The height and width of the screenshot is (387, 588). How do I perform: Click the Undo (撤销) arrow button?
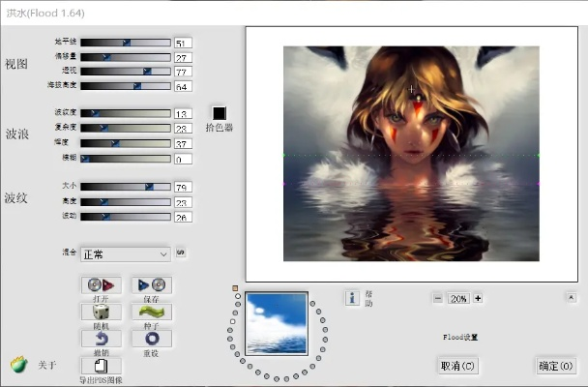pos(101,339)
